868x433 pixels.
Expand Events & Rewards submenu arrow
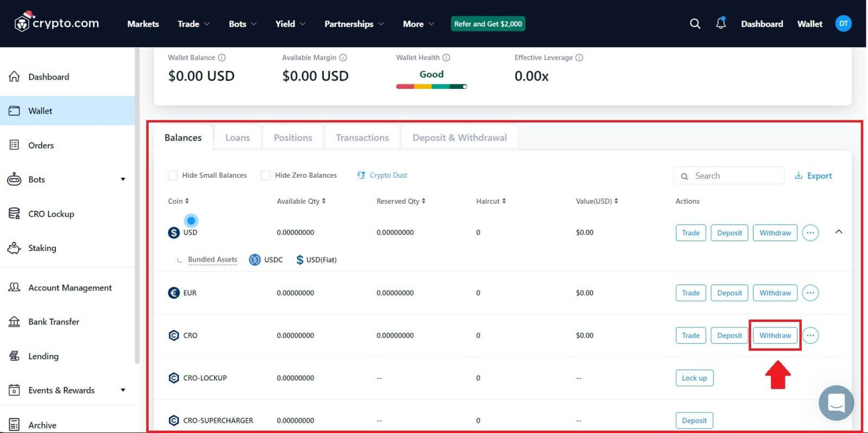pyautogui.click(x=123, y=390)
